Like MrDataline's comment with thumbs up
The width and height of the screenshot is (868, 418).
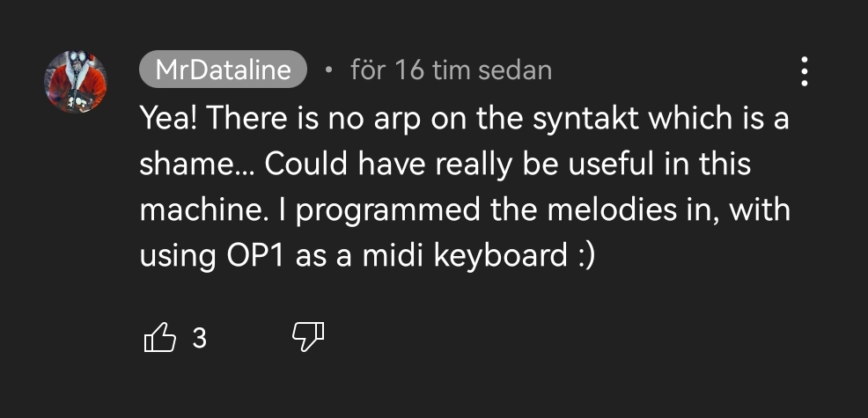[159, 337]
